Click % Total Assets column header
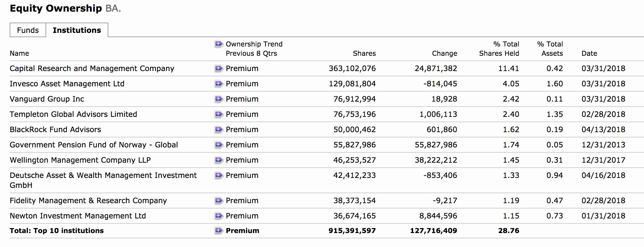Viewport: 644px width, 247px height. pyautogui.click(x=550, y=48)
